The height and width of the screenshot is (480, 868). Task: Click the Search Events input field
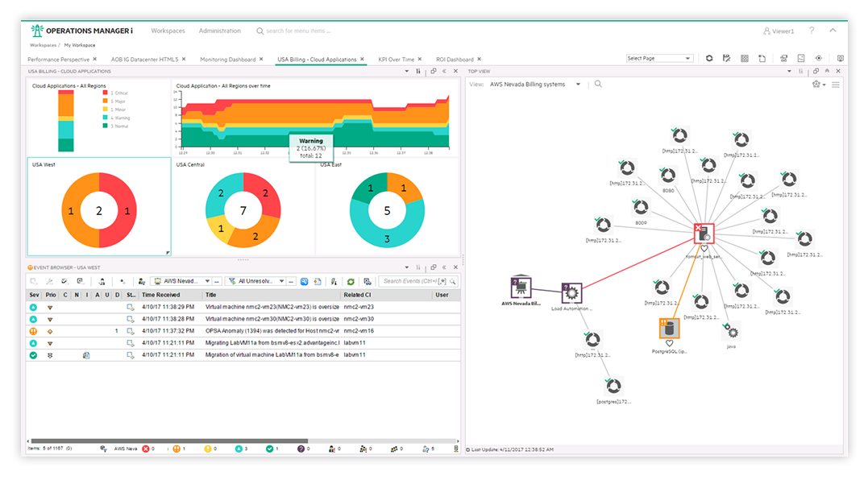[x=418, y=281]
